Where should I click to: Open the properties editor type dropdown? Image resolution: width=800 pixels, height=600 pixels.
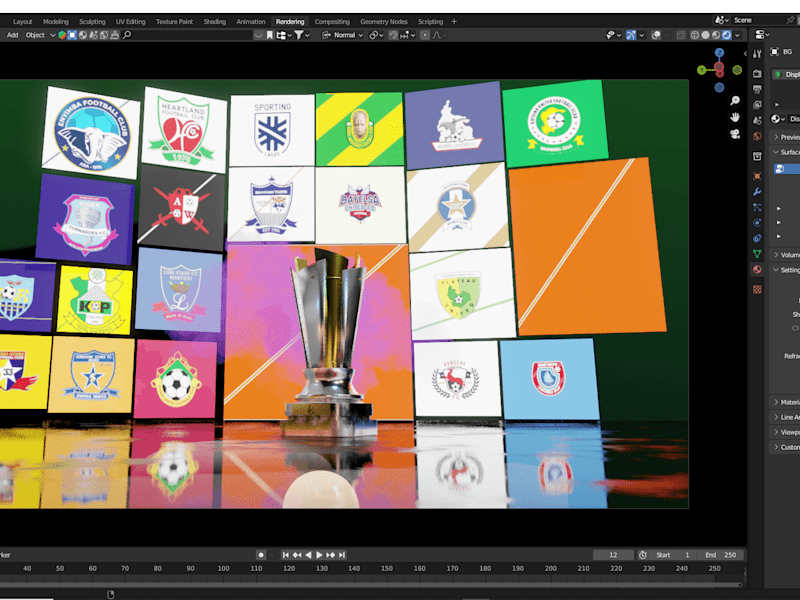(x=762, y=35)
